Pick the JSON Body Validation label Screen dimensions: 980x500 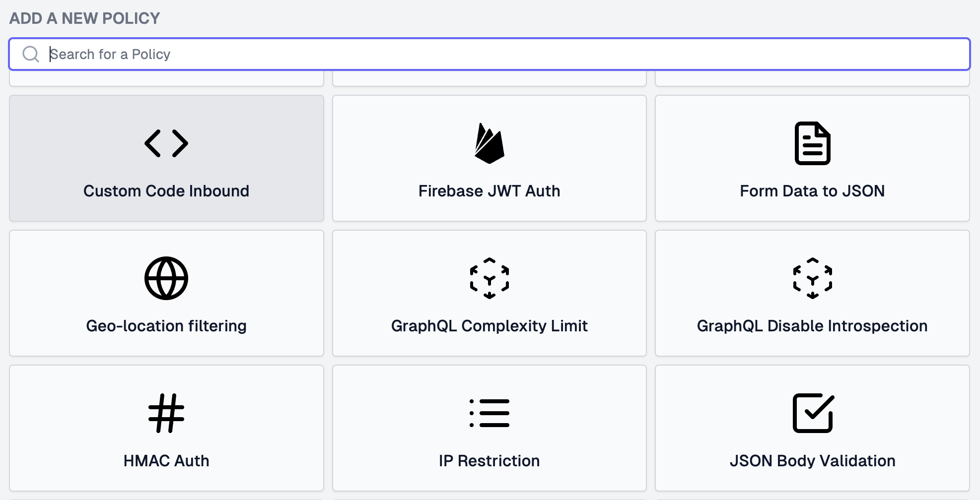tap(812, 461)
